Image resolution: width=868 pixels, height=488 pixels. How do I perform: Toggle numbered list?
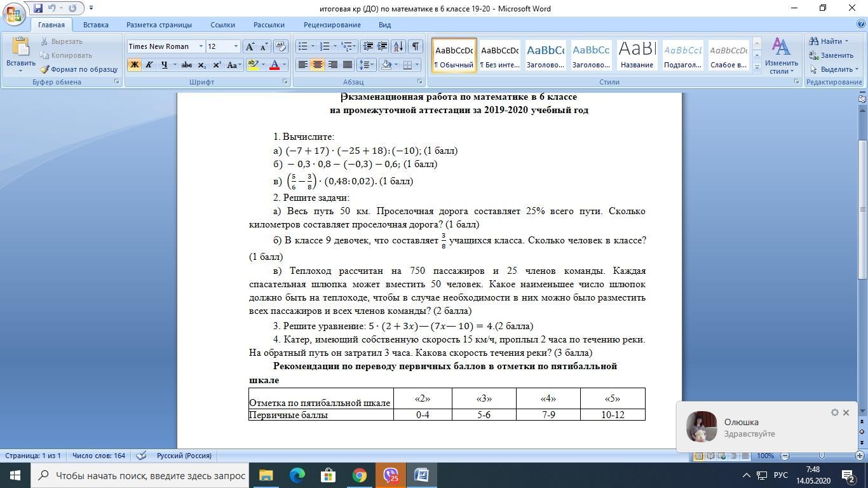pyautogui.click(x=325, y=46)
